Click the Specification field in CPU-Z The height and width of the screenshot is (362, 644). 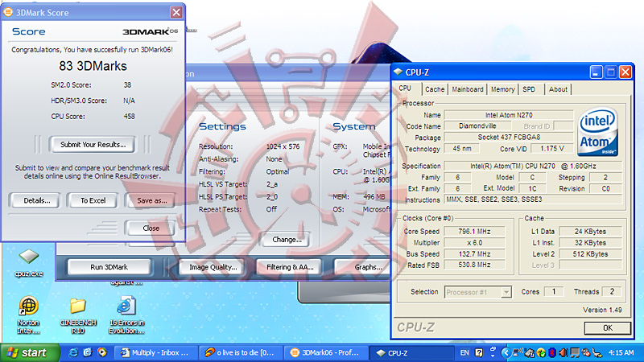(x=533, y=166)
